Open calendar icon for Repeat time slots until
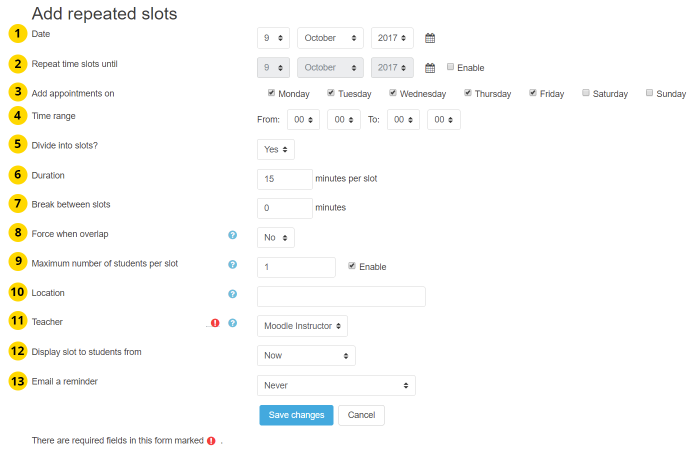This screenshot has height=454, width=697. pos(430,68)
